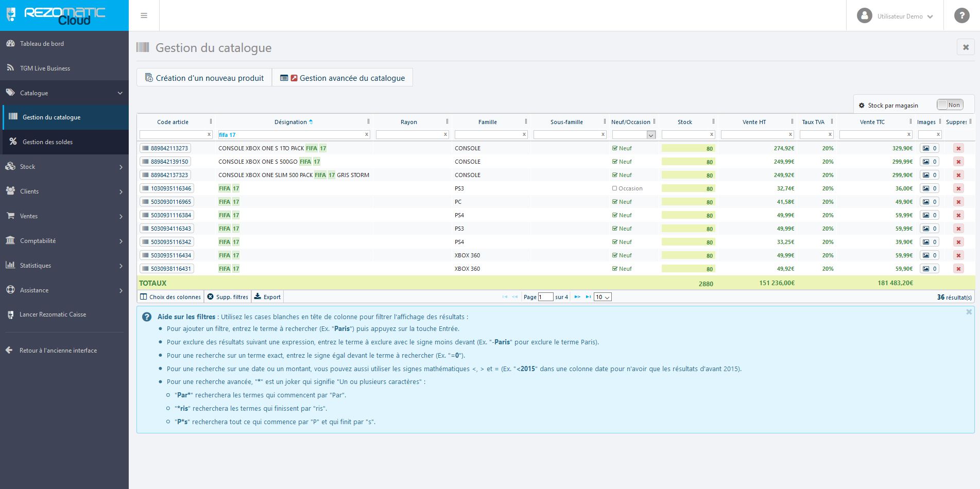Delete the row for article 5030938116431

(x=958, y=269)
